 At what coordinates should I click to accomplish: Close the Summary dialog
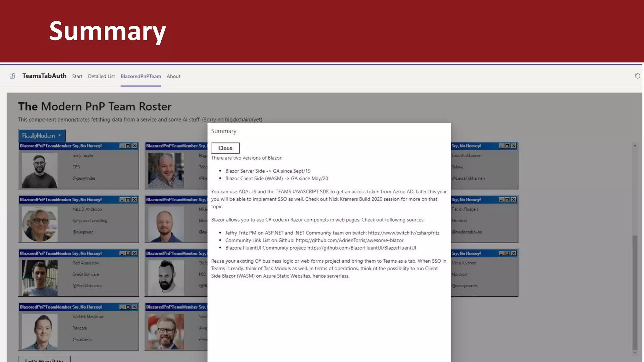(225, 148)
